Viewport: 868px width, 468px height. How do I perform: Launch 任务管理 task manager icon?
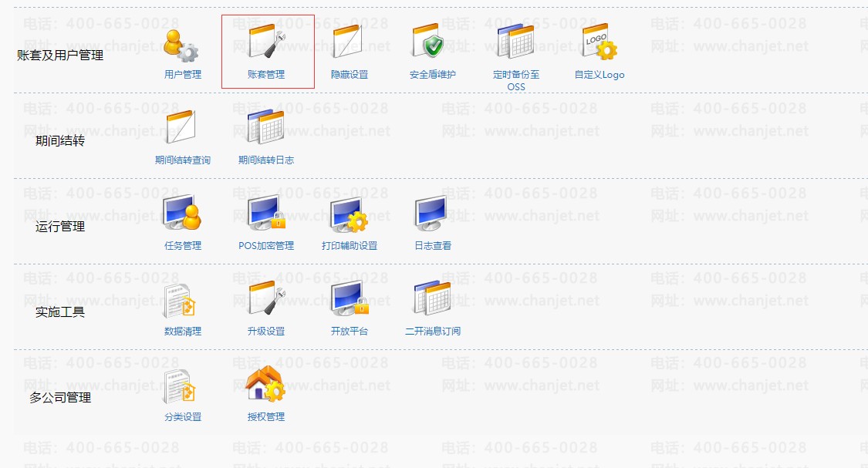point(182,213)
